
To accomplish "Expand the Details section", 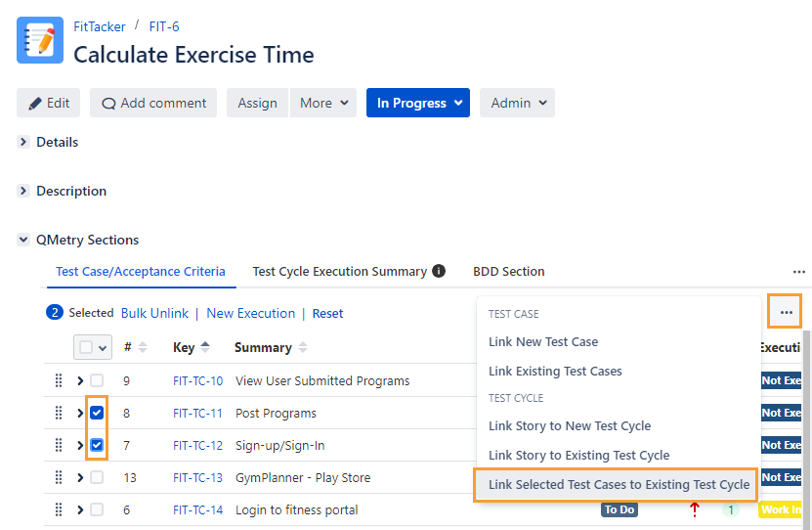I will pos(22,142).
